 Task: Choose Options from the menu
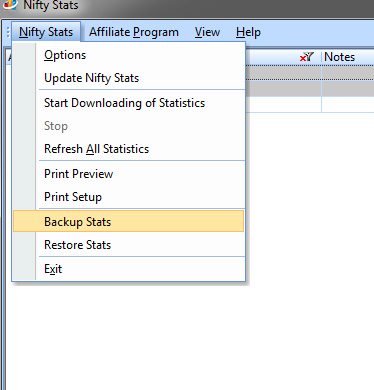coord(128,55)
